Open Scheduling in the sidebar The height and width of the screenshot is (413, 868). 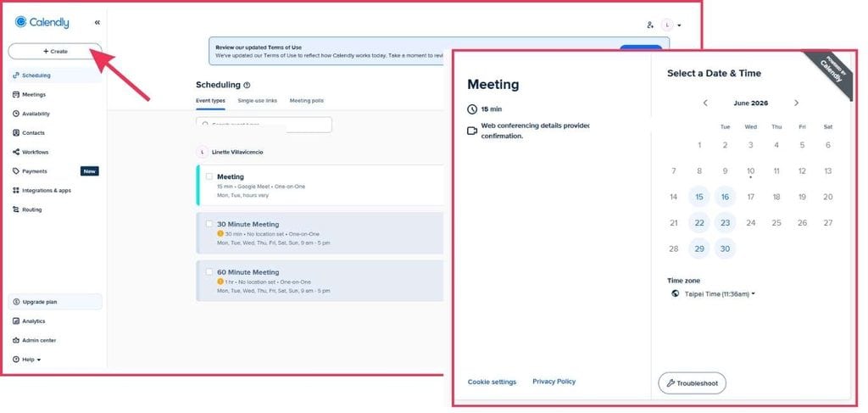pos(55,75)
